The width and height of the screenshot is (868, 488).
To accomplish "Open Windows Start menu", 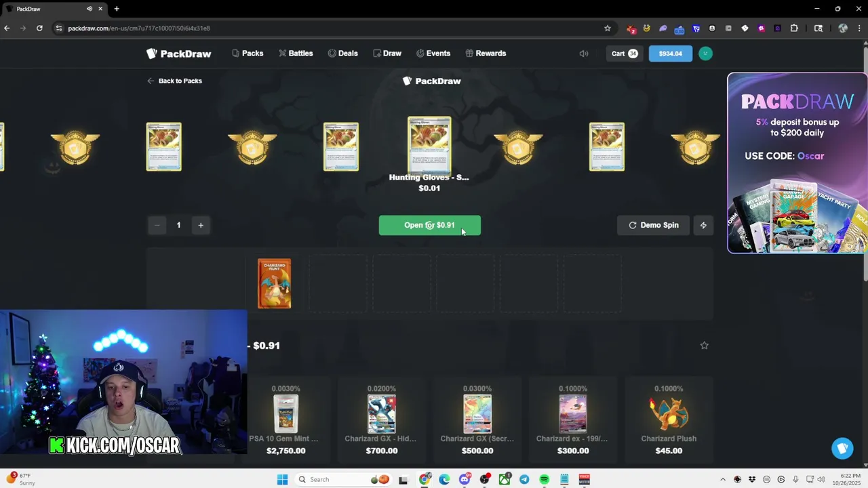I will (x=282, y=479).
